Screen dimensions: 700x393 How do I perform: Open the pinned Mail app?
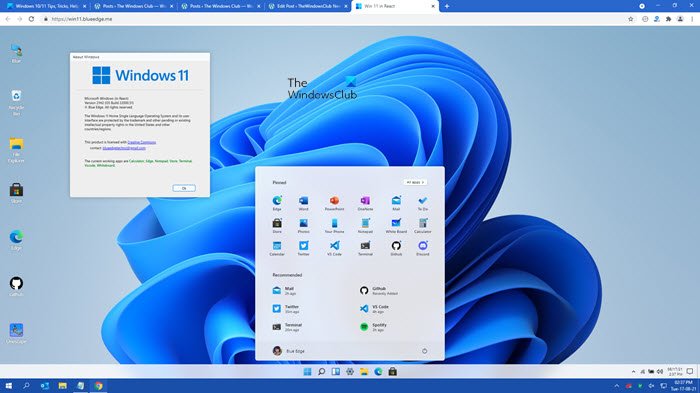pyautogui.click(x=396, y=202)
